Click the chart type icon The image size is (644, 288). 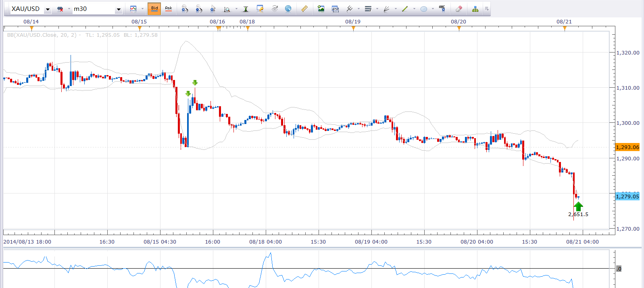click(133, 8)
